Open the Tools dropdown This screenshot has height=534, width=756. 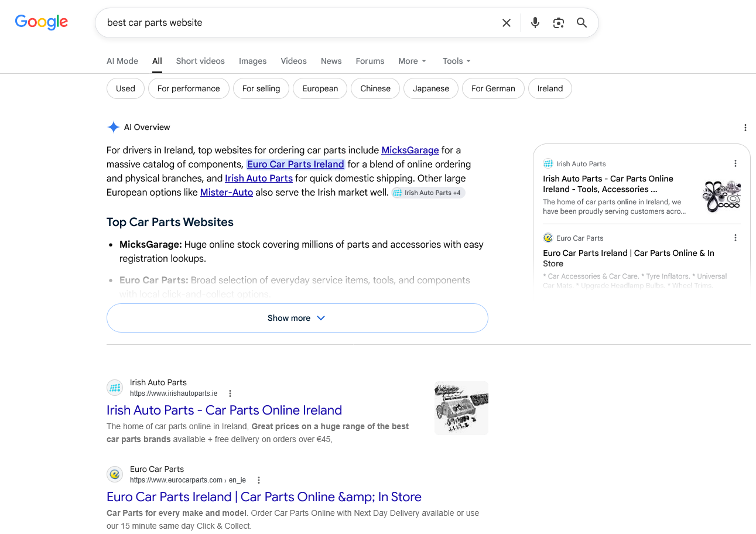click(457, 61)
